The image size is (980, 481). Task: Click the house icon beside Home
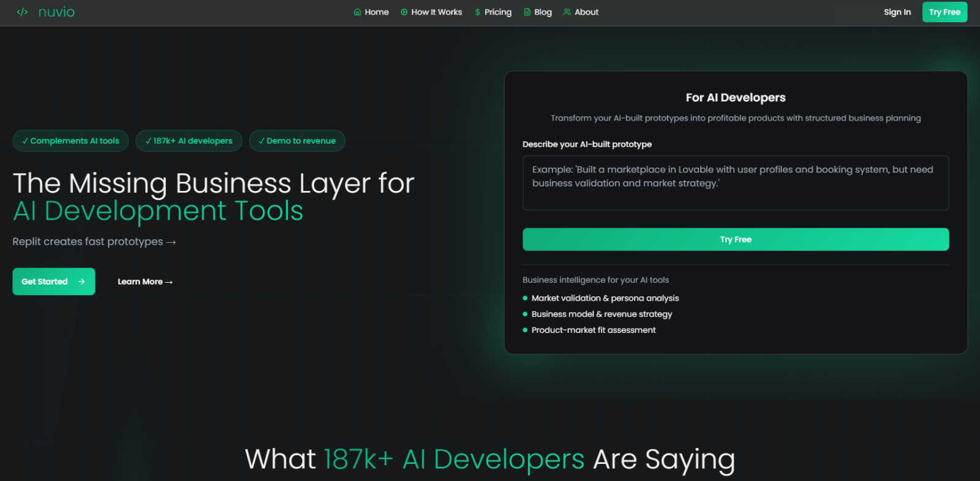tap(357, 12)
